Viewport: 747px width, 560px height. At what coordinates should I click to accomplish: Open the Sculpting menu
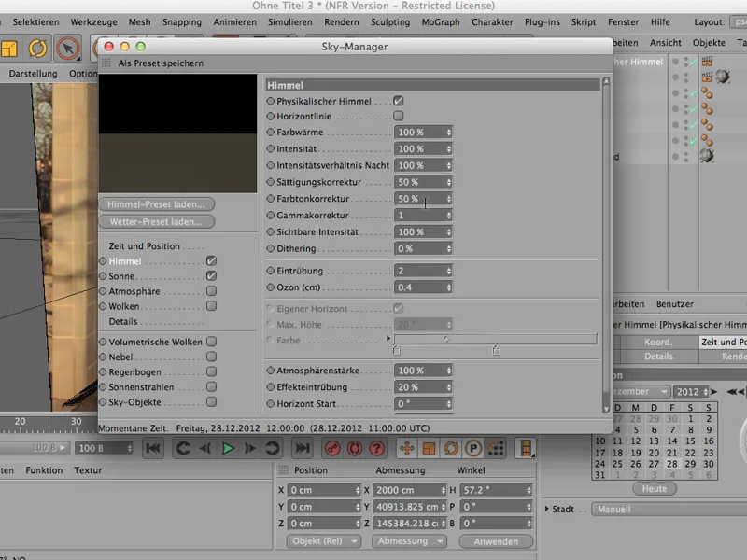388,21
